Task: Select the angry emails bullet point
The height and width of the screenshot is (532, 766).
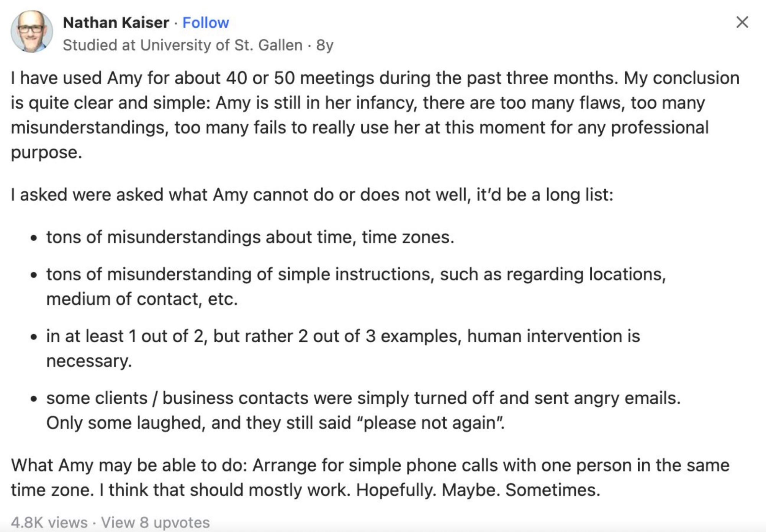Action: 363,398
